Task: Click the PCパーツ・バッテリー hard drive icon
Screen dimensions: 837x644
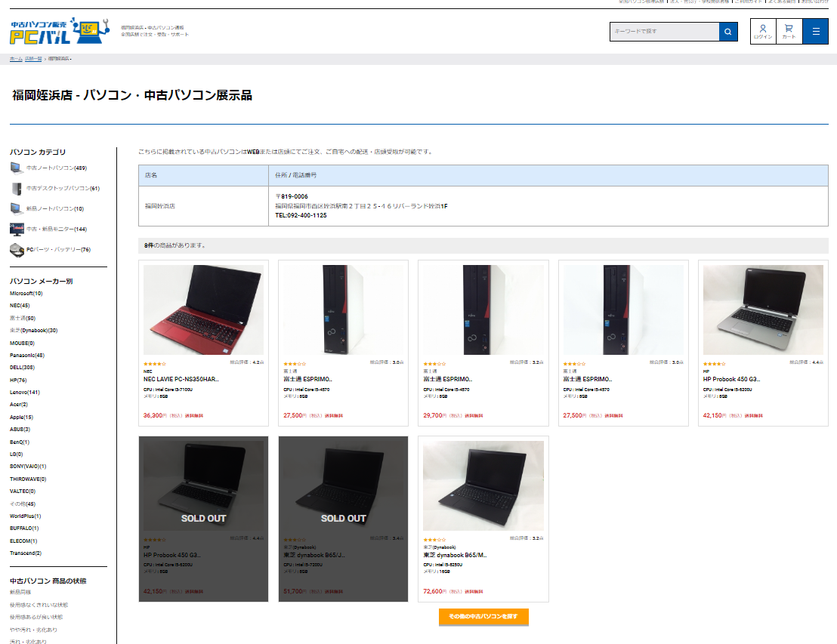Action: 17,250
